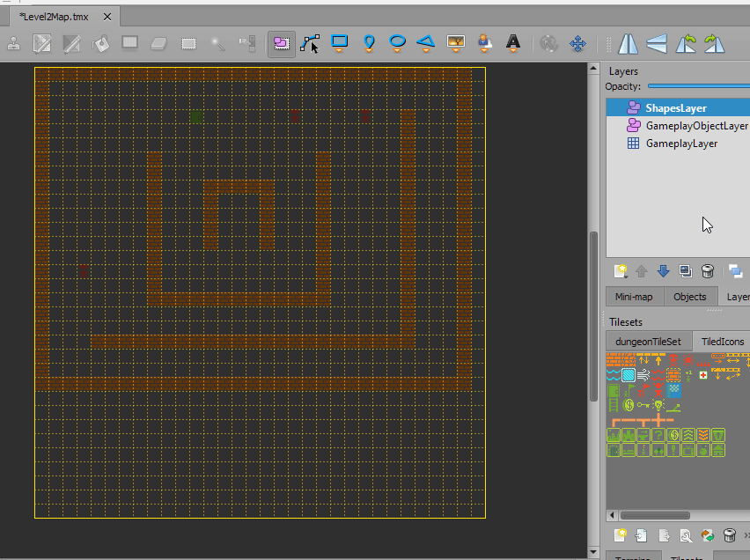The image size is (750, 560).
Task: Select the GameplayLayer tile layer
Action: click(x=680, y=144)
